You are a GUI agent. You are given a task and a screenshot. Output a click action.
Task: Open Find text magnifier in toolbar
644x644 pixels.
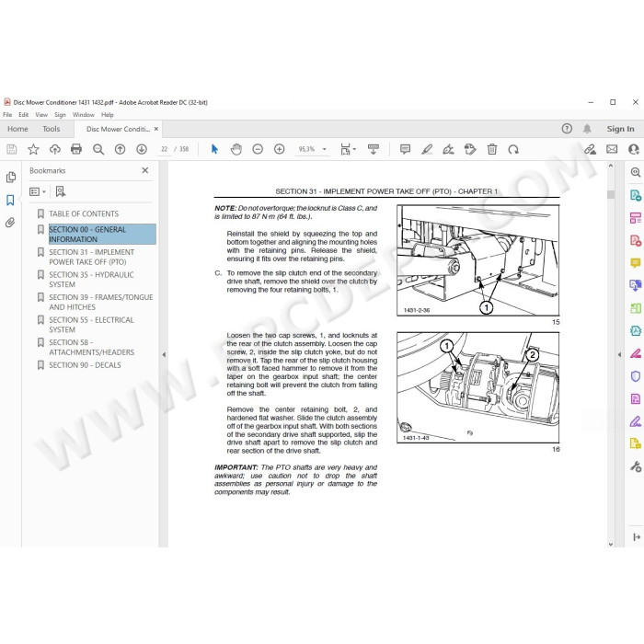(98, 149)
